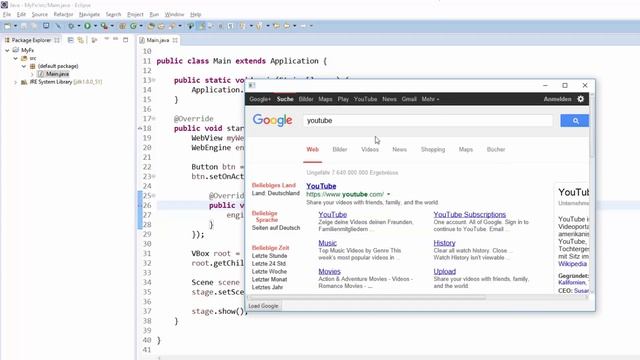Select the Shopping results tab
Image resolution: width=640 pixels, height=360 pixels.
433,149
